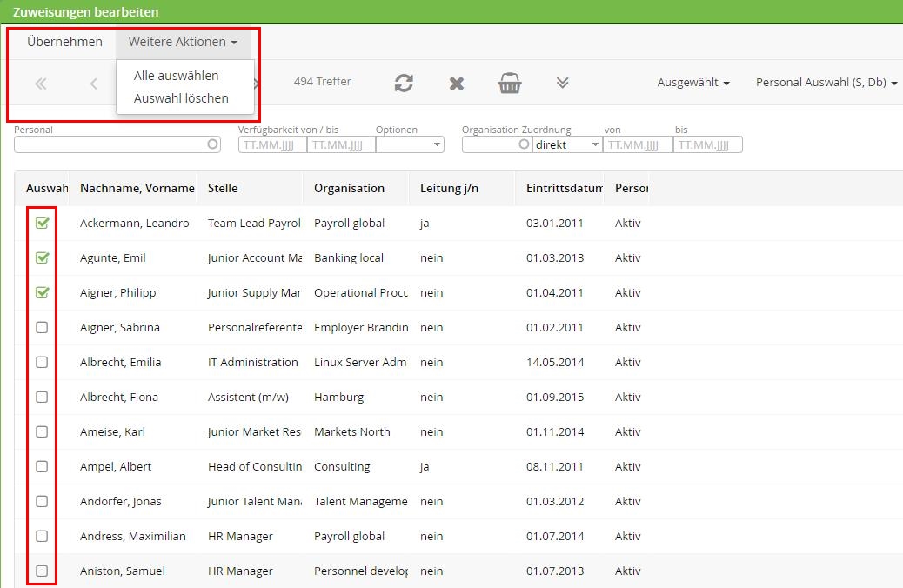Image resolution: width=903 pixels, height=588 pixels.
Task: Check the box for Andörfer, Jonas
Action: 42,501
